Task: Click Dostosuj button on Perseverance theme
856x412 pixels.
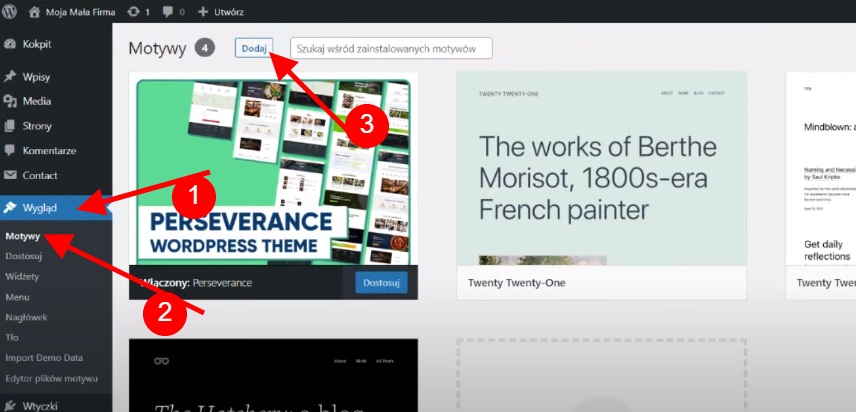Action: pos(381,283)
